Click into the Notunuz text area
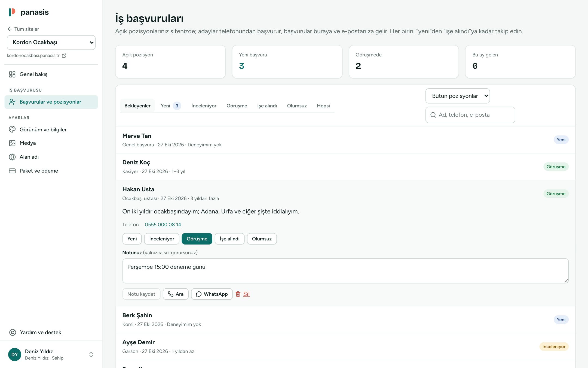Image resolution: width=588 pixels, height=368 pixels. click(345, 271)
